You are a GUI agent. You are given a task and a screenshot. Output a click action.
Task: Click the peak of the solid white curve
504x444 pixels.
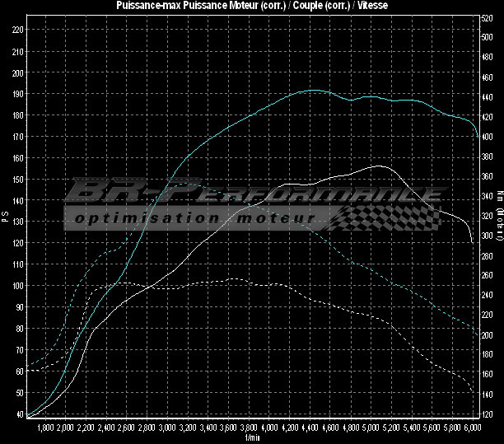pyautogui.click(x=378, y=166)
